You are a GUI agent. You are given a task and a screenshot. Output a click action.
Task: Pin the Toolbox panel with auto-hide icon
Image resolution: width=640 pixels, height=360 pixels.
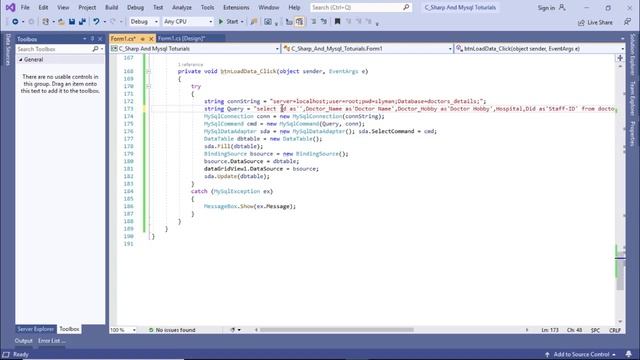click(92, 39)
